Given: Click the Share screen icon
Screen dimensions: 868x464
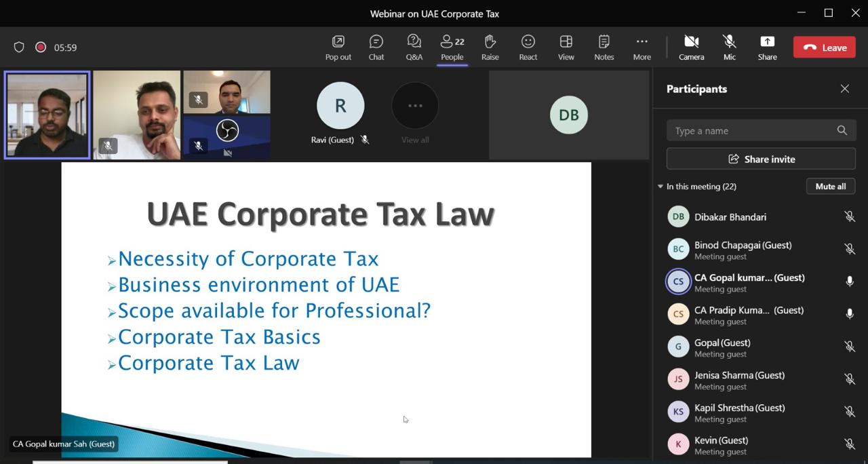Looking at the screenshot, I should (767, 47).
